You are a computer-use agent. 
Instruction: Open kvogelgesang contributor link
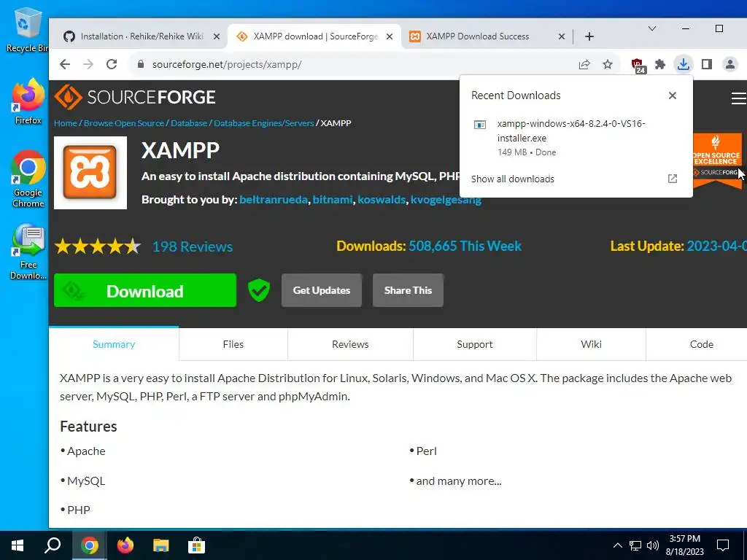pos(446,200)
